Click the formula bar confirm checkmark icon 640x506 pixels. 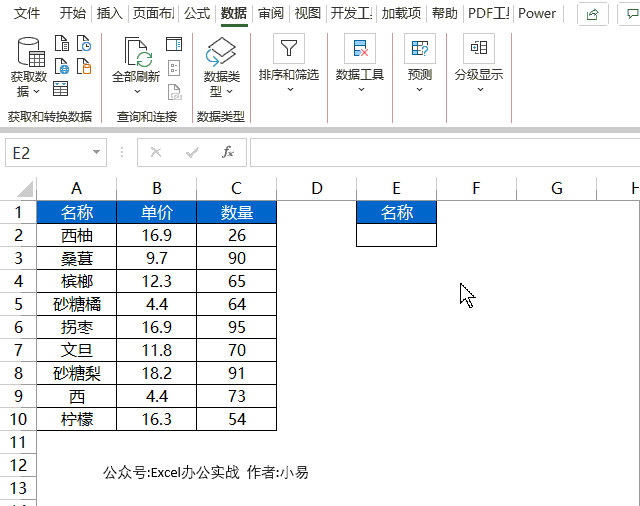(x=192, y=153)
